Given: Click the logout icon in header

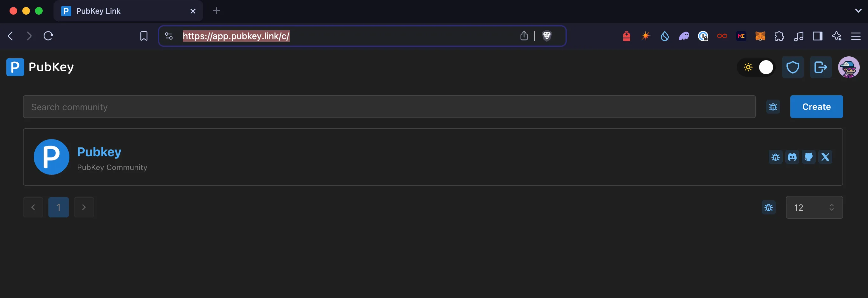Looking at the screenshot, I should 821,67.
